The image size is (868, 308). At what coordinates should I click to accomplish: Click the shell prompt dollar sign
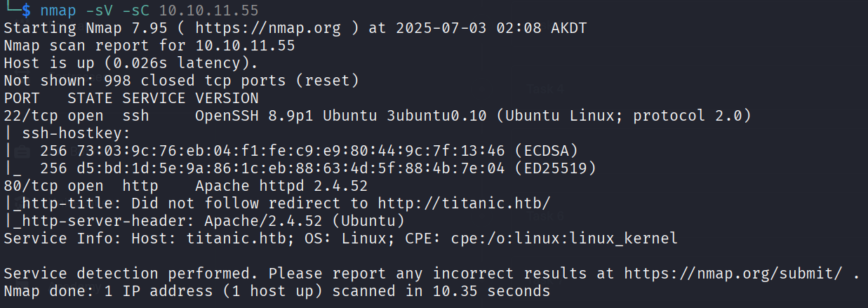pyautogui.click(x=26, y=11)
